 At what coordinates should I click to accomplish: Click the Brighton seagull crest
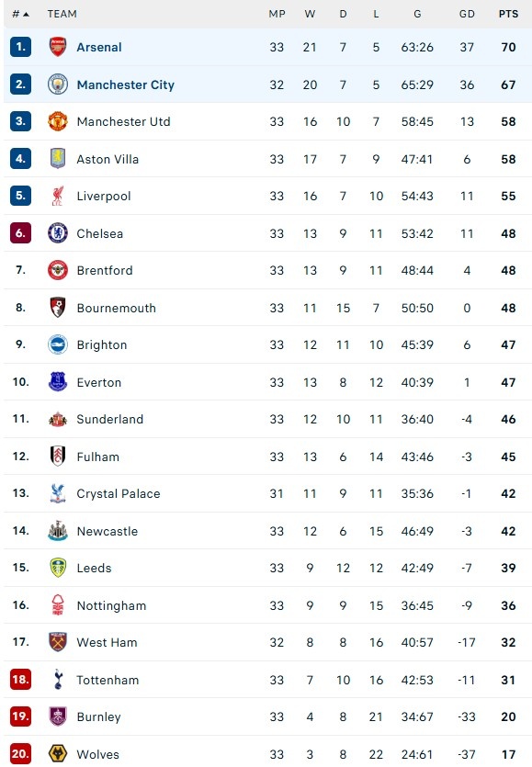click(57, 344)
